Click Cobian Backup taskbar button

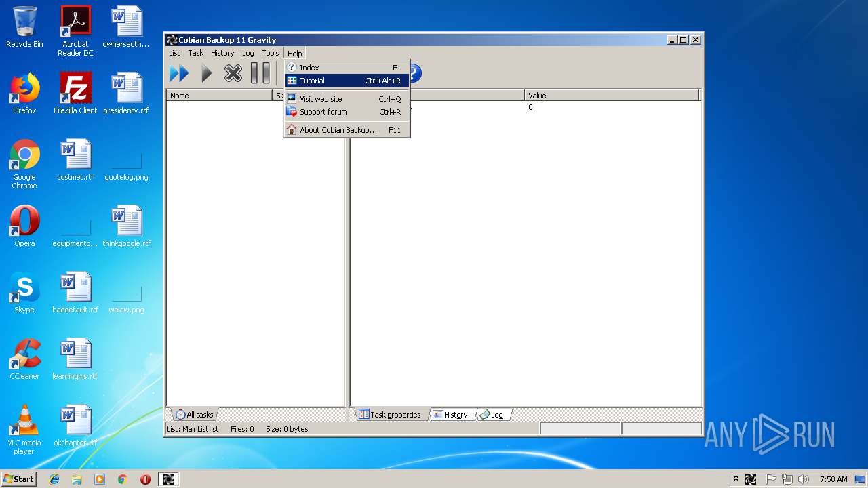[169, 479]
